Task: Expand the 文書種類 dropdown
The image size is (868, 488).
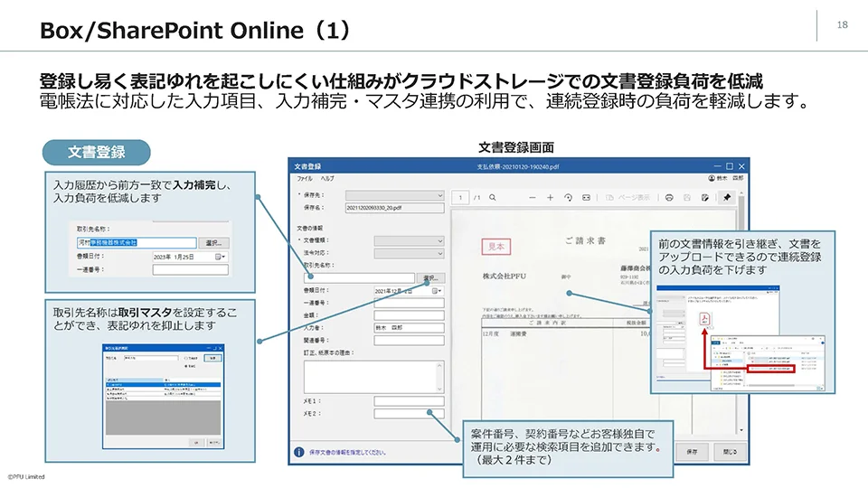Action: pos(409,240)
